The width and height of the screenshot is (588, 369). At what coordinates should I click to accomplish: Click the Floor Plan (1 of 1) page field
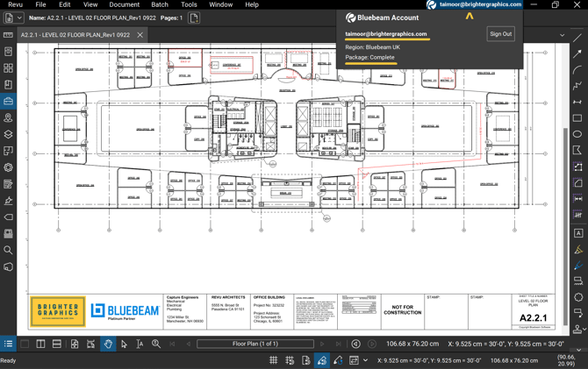click(x=255, y=344)
